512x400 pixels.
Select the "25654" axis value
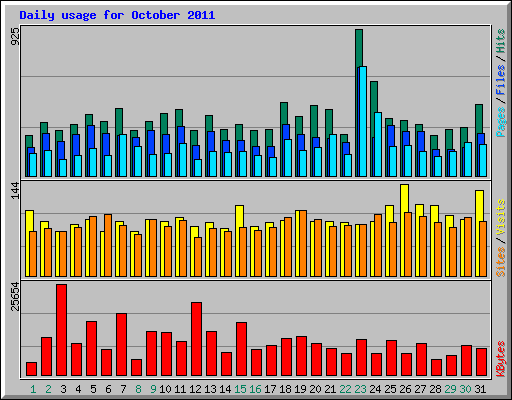[x=15, y=297]
